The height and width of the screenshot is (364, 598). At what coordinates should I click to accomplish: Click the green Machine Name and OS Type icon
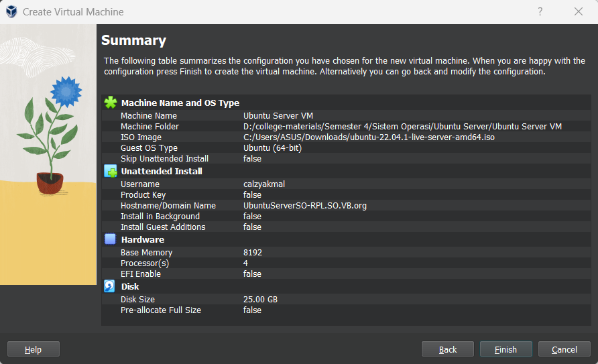point(111,103)
